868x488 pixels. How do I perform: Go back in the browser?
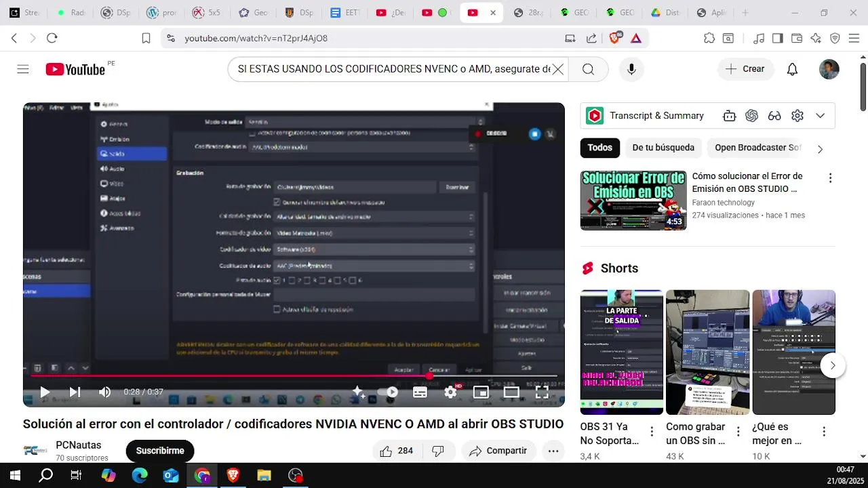pos(14,39)
